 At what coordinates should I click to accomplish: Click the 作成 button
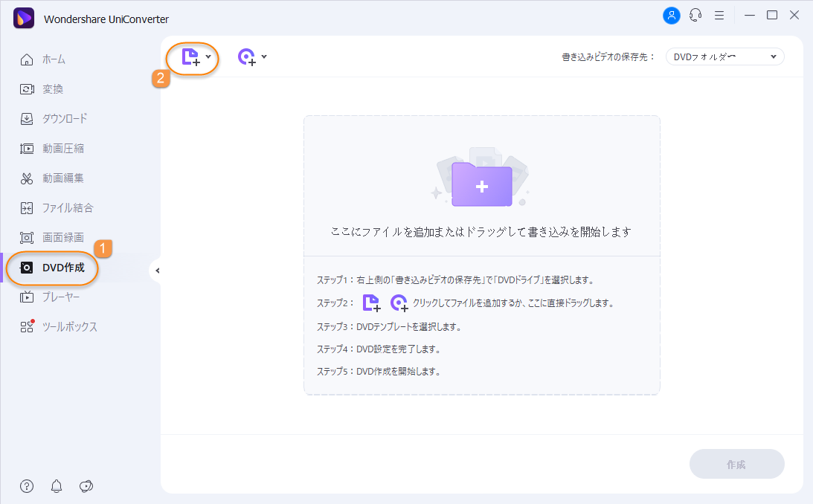(737, 464)
